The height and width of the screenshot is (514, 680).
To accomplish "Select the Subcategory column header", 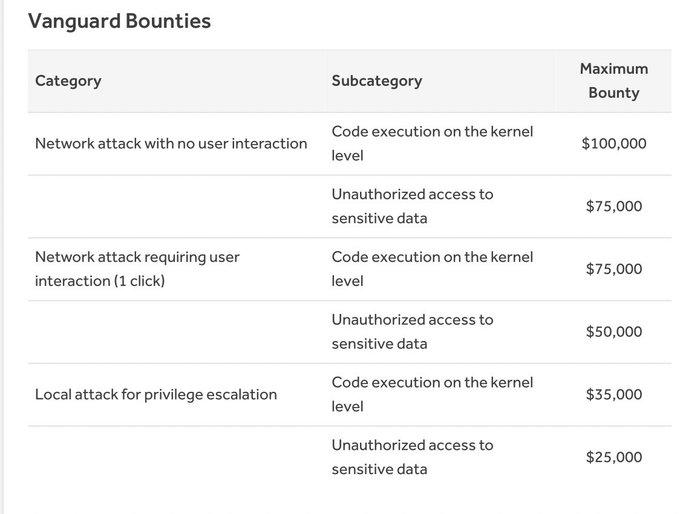I will pos(377,81).
